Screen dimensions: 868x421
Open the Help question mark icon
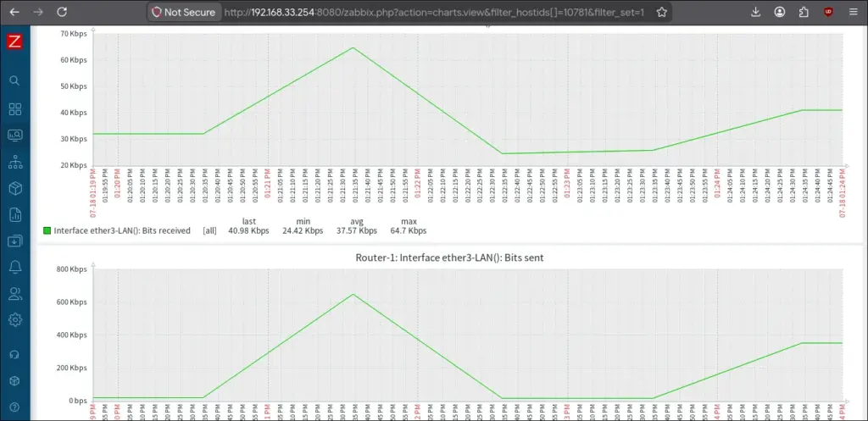pyautogui.click(x=15, y=407)
